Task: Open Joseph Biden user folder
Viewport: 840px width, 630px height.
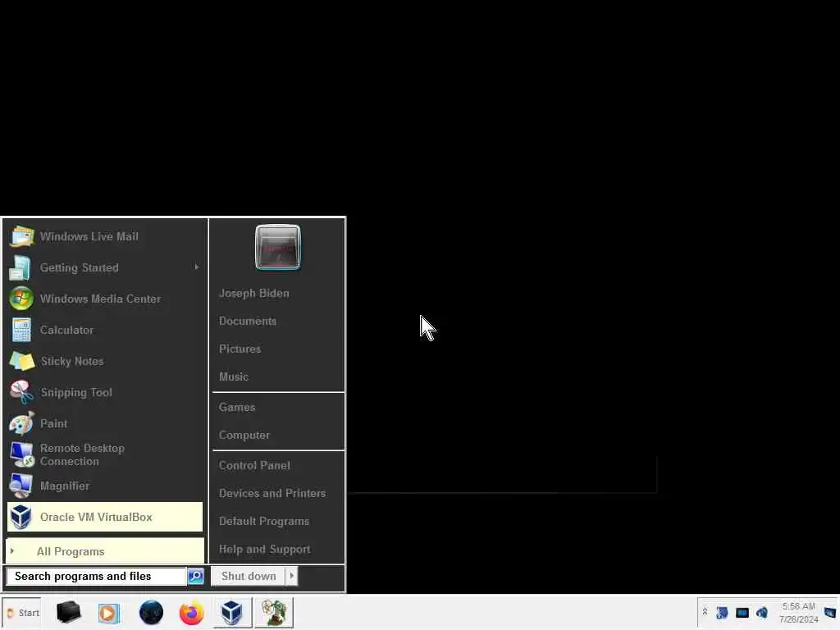Action: pyautogui.click(x=254, y=293)
